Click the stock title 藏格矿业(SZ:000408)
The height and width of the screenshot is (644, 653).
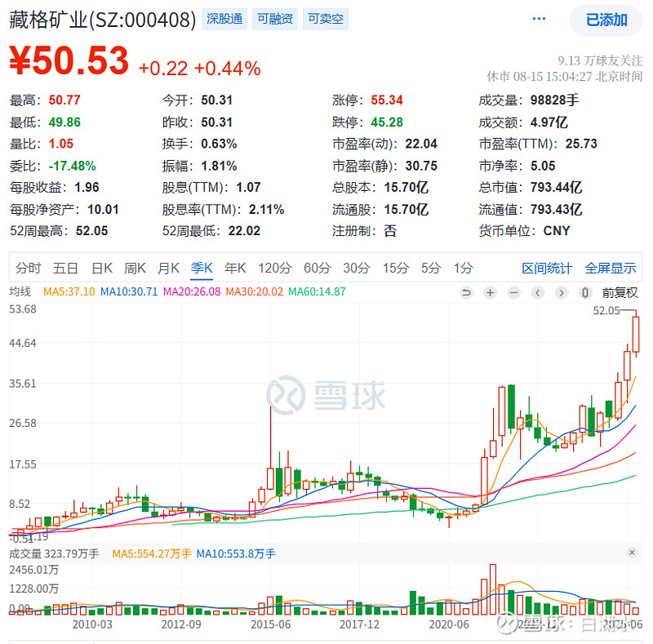[103, 20]
